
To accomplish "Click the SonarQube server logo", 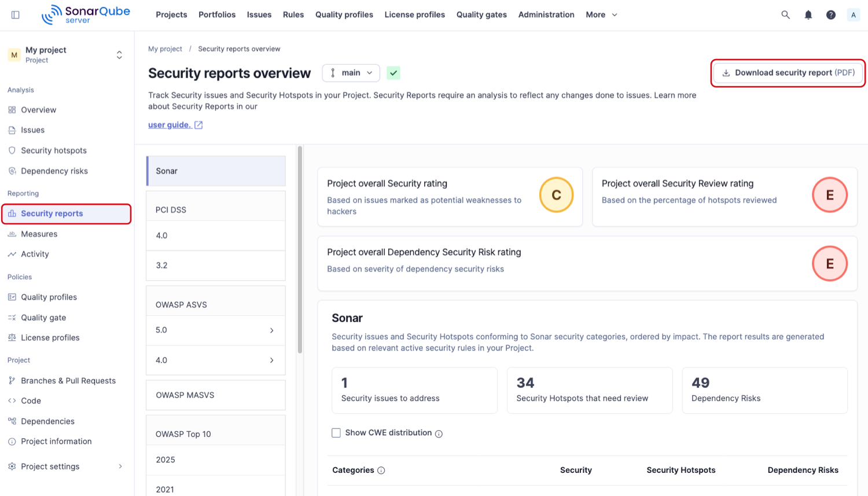I will tap(86, 14).
